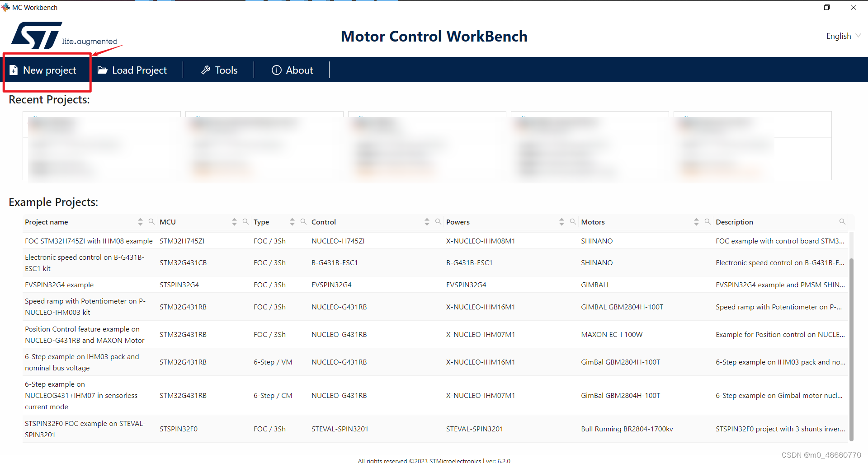Search in the MCU column
868x463 pixels.
tap(245, 222)
